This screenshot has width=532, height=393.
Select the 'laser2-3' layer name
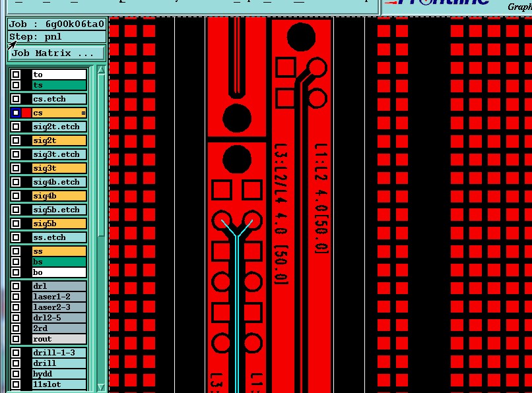(x=59, y=307)
